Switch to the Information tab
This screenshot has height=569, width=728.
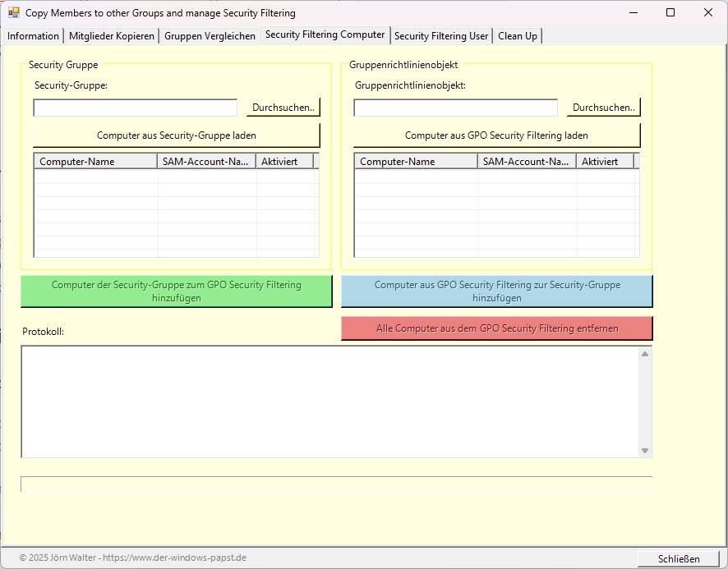[33, 36]
